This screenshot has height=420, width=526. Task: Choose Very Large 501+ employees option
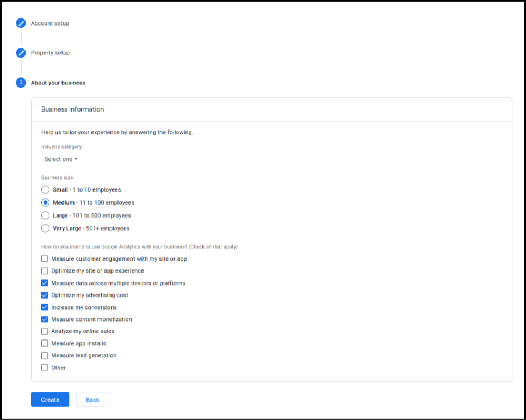pyautogui.click(x=45, y=228)
